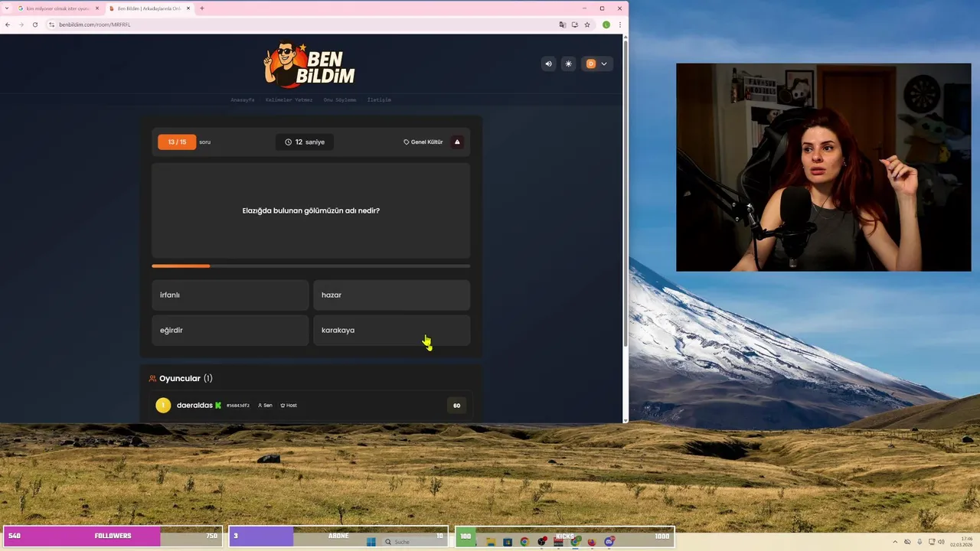Reload the current page
Image resolution: width=980 pixels, height=551 pixels.
tap(35, 24)
